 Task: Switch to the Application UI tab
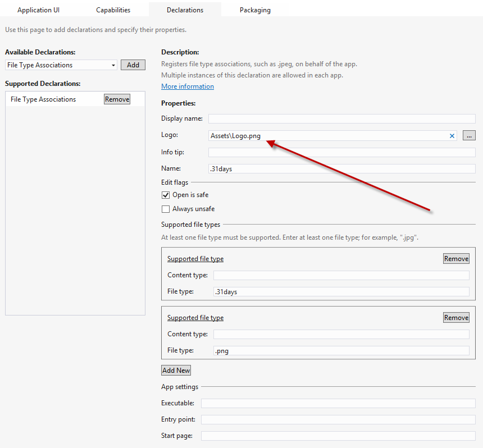[38, 10]
